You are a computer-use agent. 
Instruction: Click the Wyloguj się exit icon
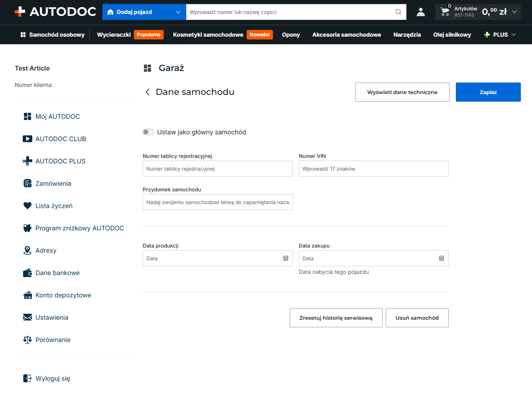click(x=27, y=378)
